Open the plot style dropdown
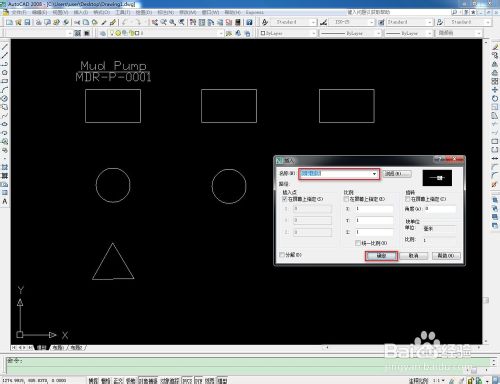This screenshot has height=384, width=500. click(479, 33)
